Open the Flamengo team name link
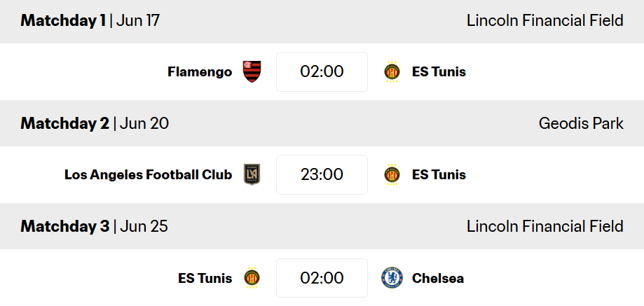The width and height of the screenshot is (644, 306). click(200, 72)
